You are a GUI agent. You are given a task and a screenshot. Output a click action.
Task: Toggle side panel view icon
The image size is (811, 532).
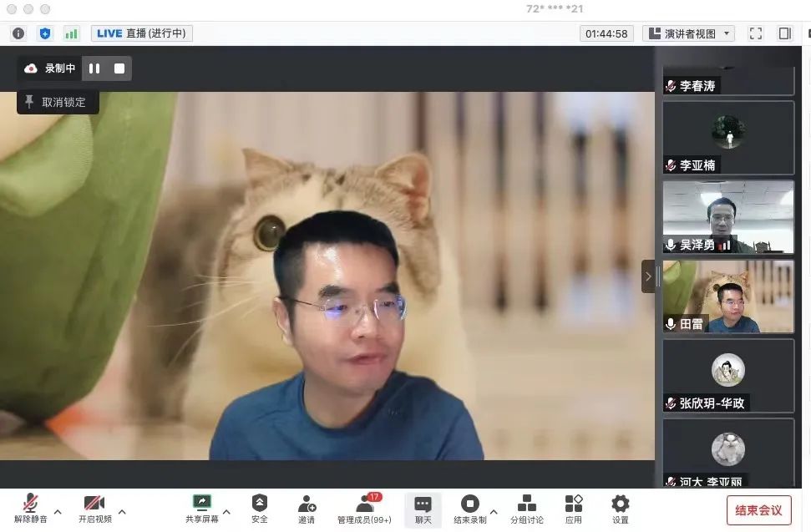point(784,33)
